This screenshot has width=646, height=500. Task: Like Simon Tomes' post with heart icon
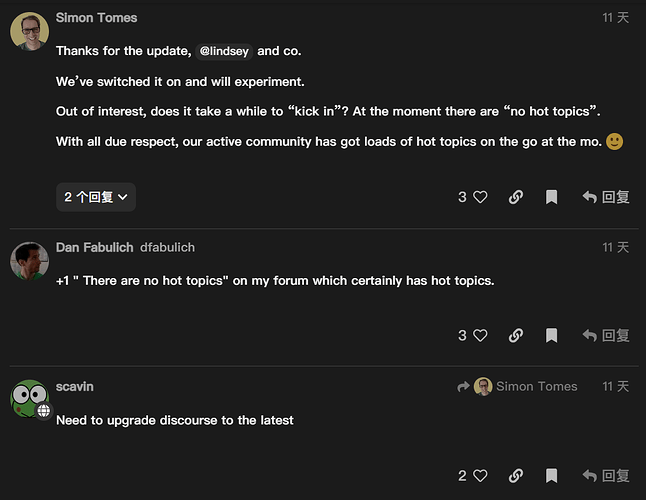(x=480, y=197)
